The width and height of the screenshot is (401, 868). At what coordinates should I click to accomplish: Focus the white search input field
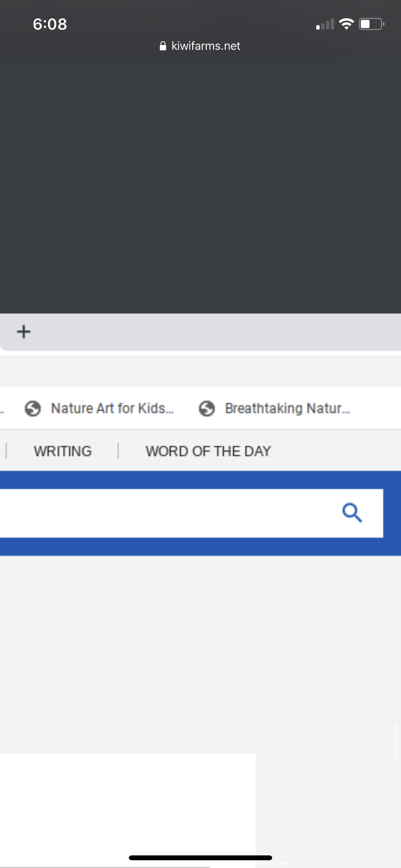pos(191,513)
